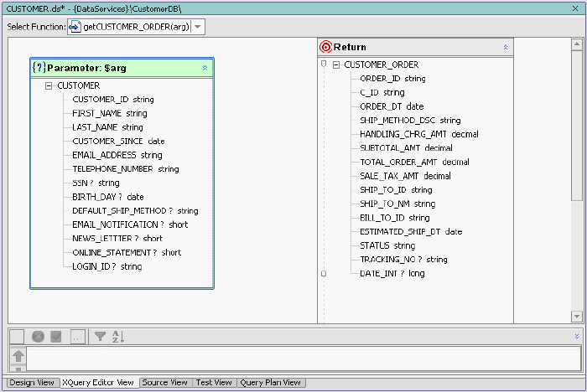Image resolution: width=587 pixels, height=392 pixels.
Task: Click the accept checkmark icon in expression toolbar
Action: pos(56,337)
